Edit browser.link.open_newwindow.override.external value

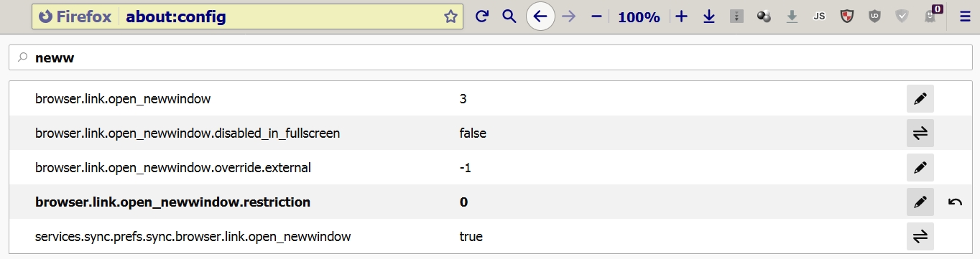920,168
